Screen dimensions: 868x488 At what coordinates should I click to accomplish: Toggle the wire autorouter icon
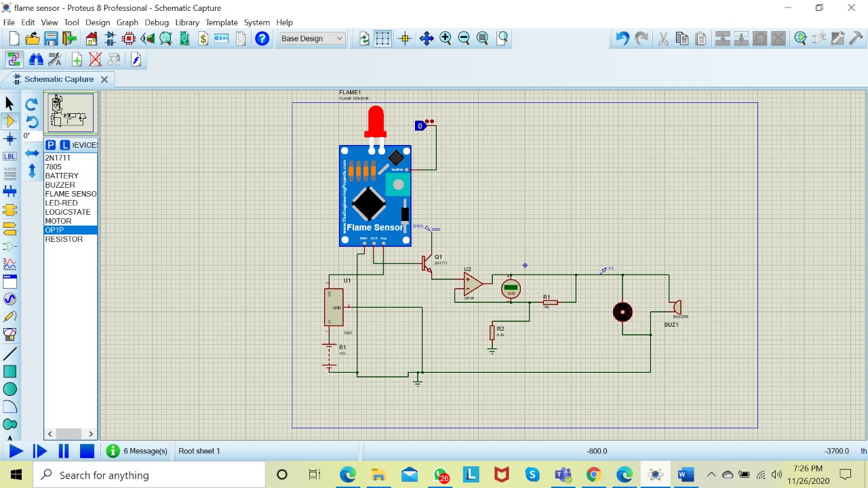pyautogui.click(x=14, y=60)
